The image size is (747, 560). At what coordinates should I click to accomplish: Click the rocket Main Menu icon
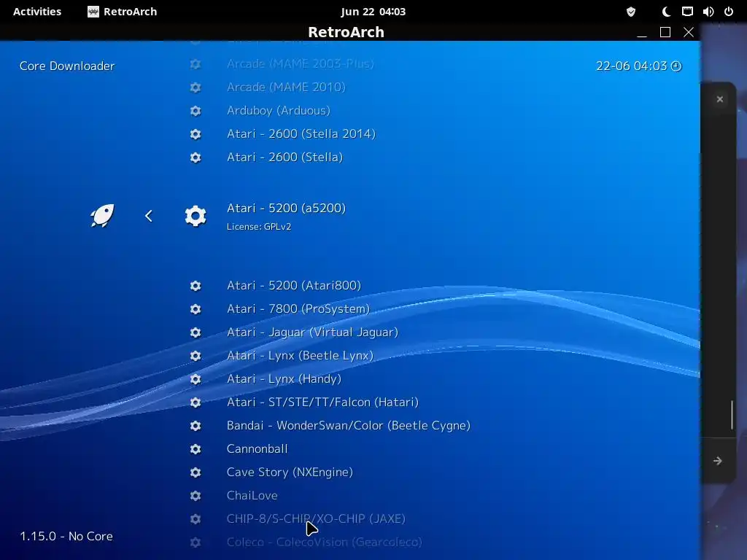tap(102, 216)
